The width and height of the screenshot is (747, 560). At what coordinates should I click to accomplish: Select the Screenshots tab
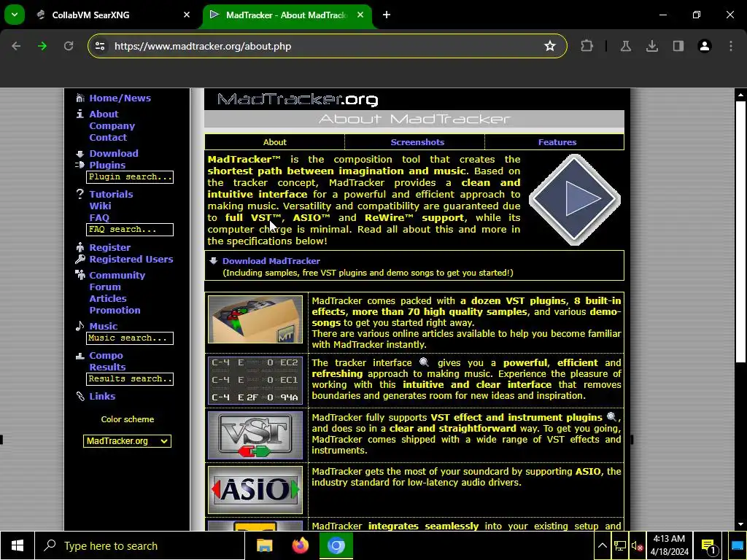tap(417, 142)
